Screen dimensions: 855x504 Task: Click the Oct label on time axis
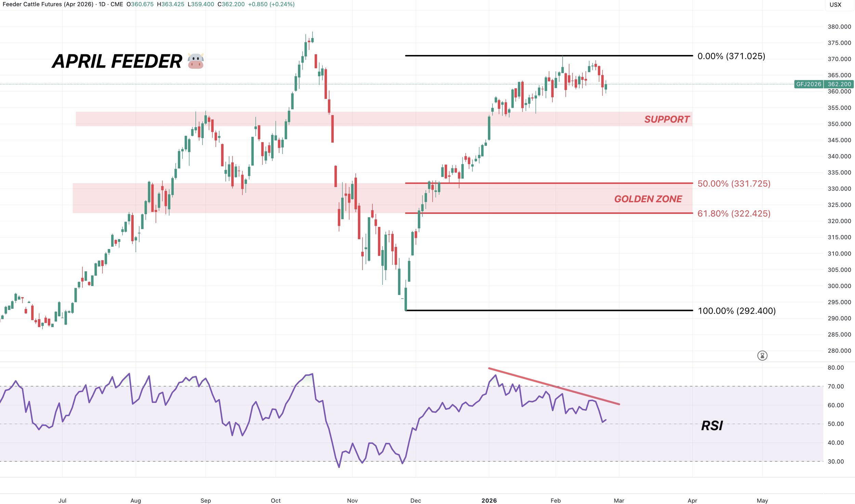point(275,501)
